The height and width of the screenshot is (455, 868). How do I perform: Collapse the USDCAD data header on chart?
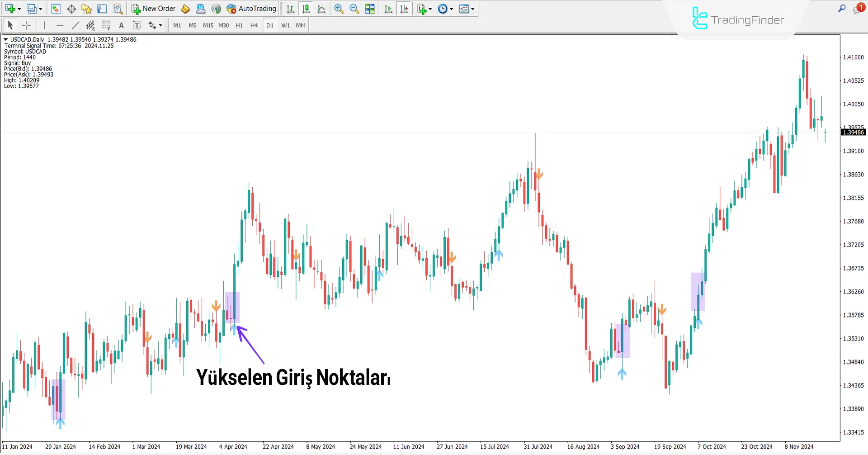(6, 39)
